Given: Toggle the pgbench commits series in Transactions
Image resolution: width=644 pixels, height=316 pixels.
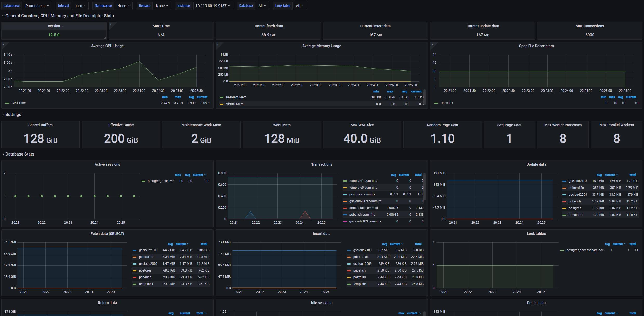Looking at the screenshot, I should 362,215.
